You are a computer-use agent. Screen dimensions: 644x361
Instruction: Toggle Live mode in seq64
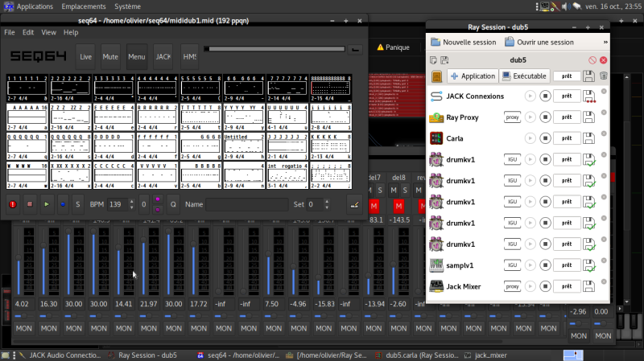click(85, 57)
